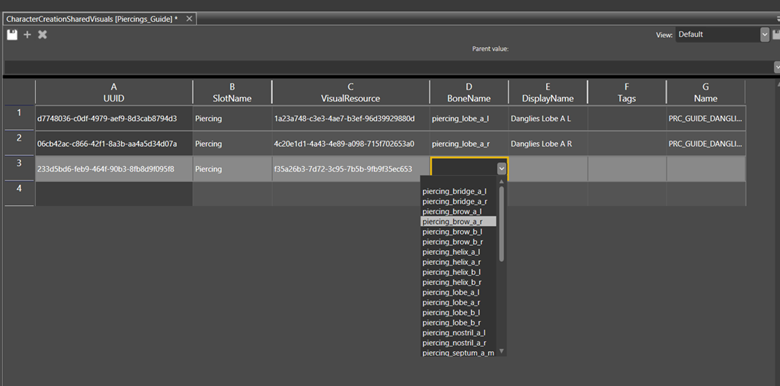Click the UUID column header
The image size is (780, 386).
coord(113,93)
